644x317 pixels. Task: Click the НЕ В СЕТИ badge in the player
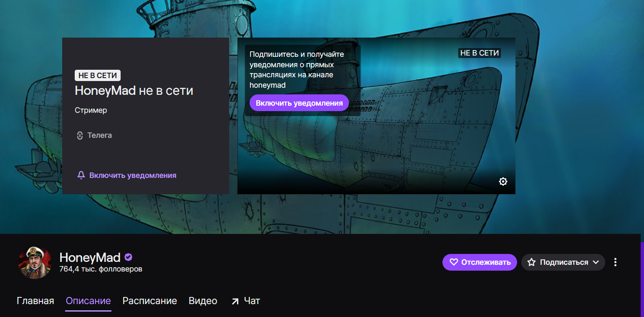coord(479,53)
